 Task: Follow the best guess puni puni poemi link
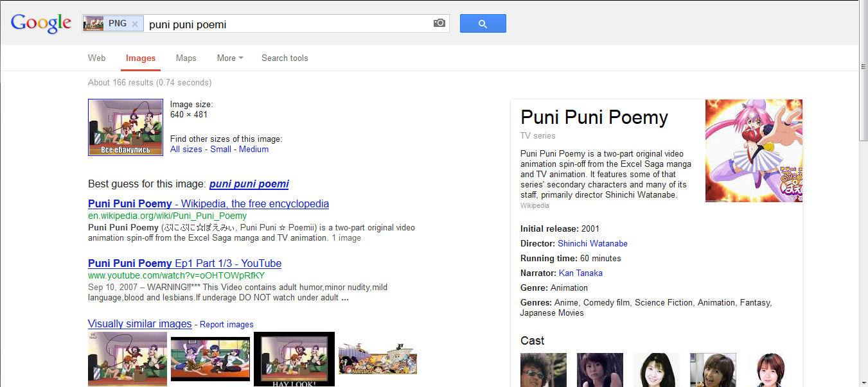click(x=249, y=184)
